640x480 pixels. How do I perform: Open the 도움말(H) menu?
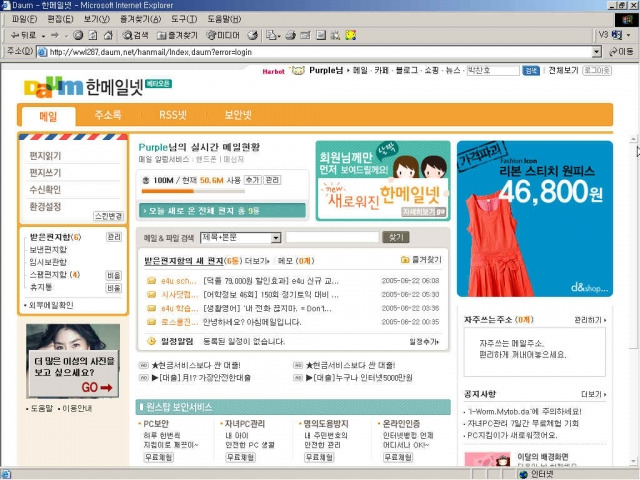click(224, 19)
